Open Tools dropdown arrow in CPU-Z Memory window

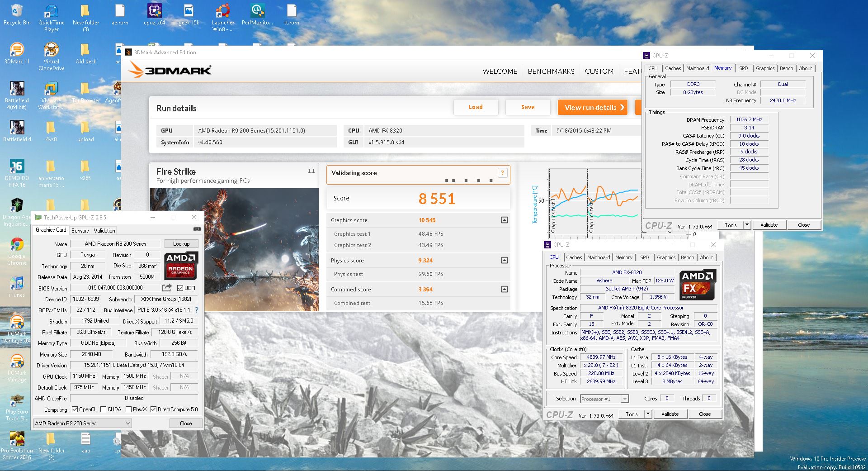747,225
